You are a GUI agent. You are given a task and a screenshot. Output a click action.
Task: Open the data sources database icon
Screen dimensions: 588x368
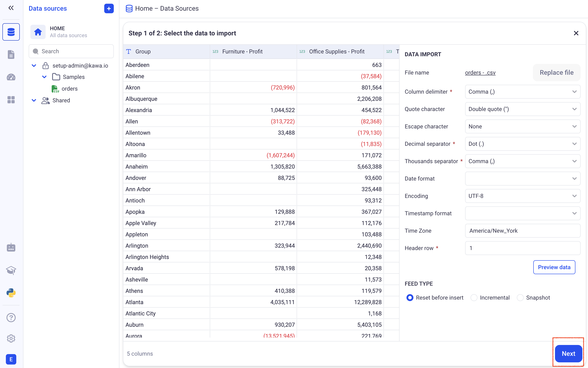(x=11, y=32)
